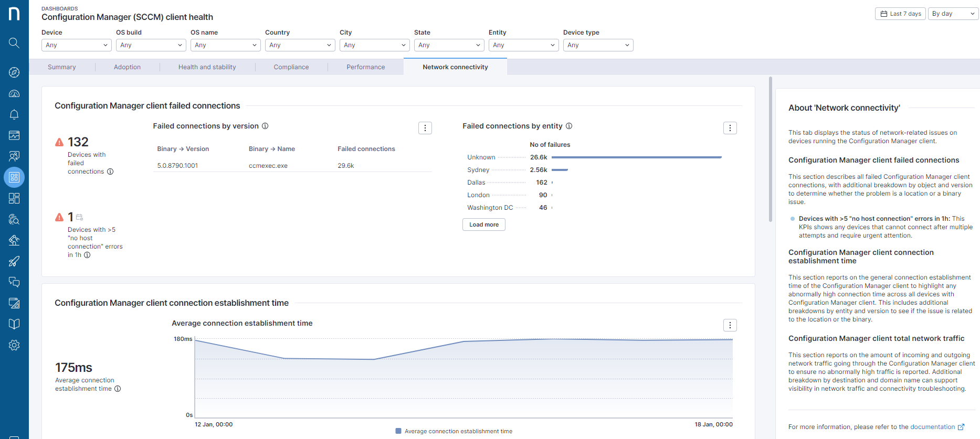Expand the Device type filter dropdown
Screen dimensions: 980x439
598,45
